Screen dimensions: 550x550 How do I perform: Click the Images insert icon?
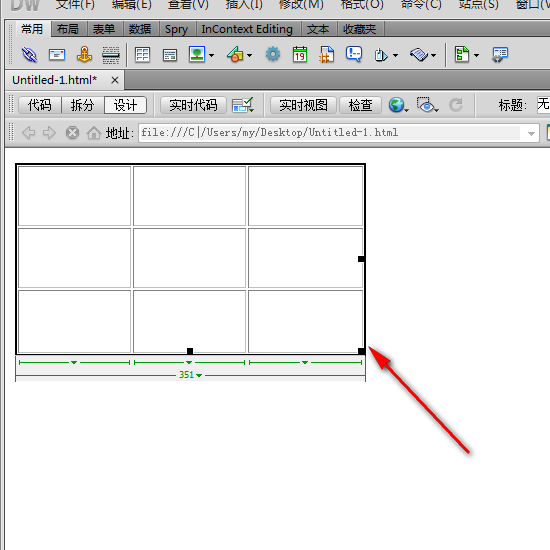[197, 54]
